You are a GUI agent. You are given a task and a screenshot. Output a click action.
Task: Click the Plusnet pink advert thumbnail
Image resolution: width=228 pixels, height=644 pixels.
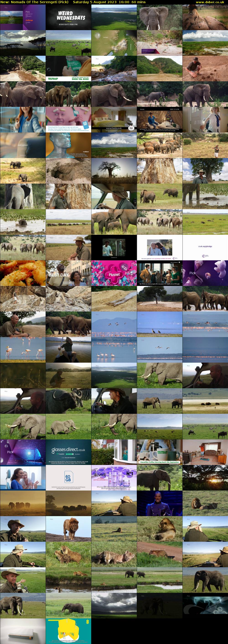tap(114, 273)
